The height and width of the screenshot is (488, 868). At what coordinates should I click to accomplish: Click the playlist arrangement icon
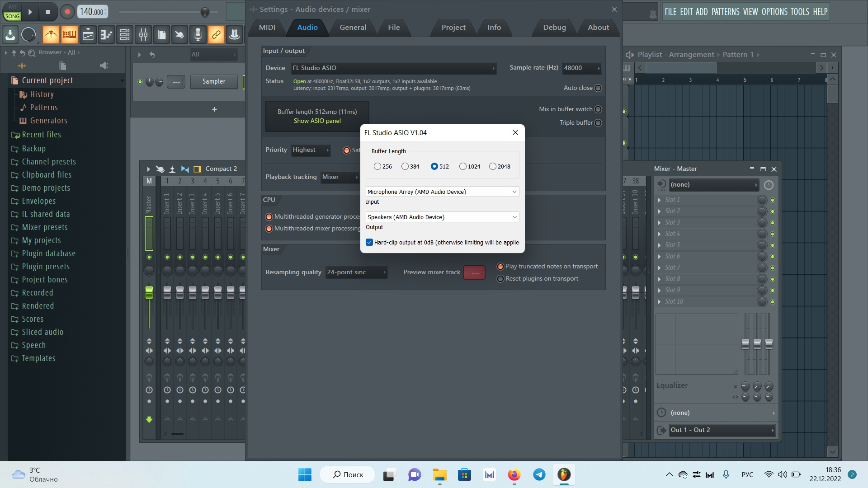point(630,54)
